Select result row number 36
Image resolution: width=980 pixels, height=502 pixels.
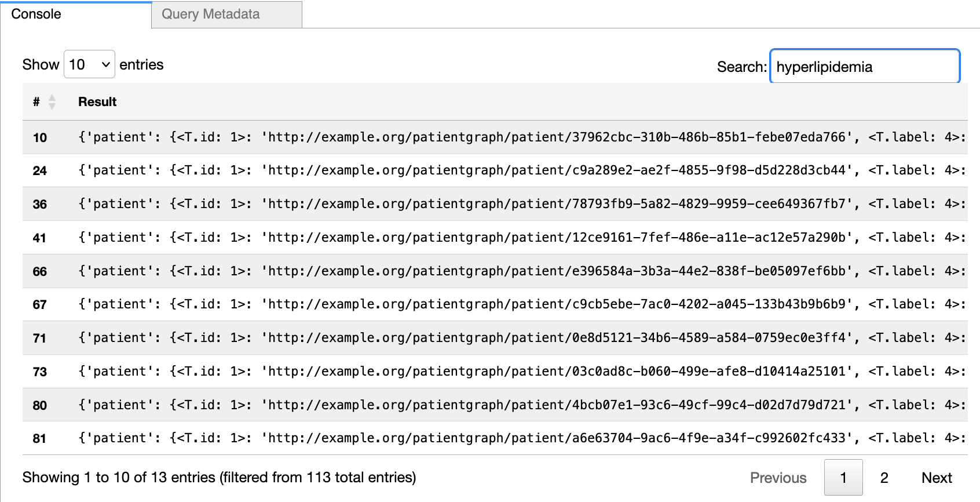pyautogui.click(x=40, y=204)
